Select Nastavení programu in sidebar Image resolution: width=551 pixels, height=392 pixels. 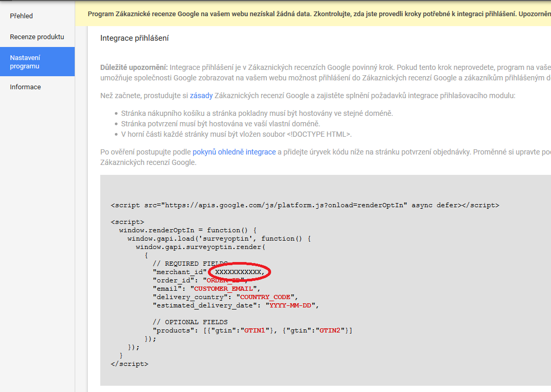coord(25,62)
